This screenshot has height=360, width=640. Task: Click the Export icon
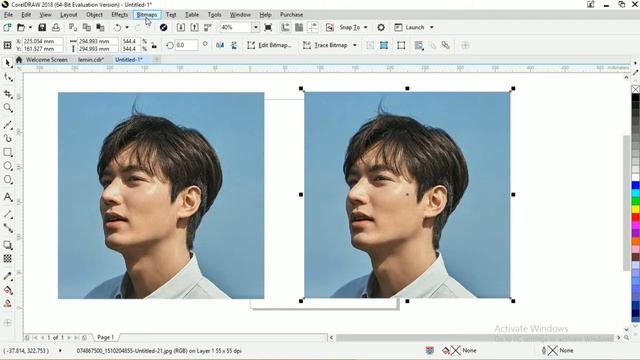pos(194,27)
